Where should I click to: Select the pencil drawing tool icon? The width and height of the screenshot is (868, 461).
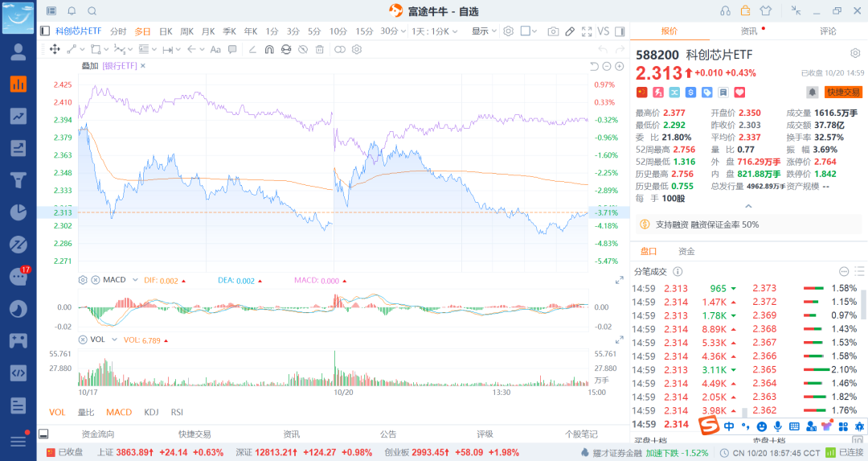point(570,31)
